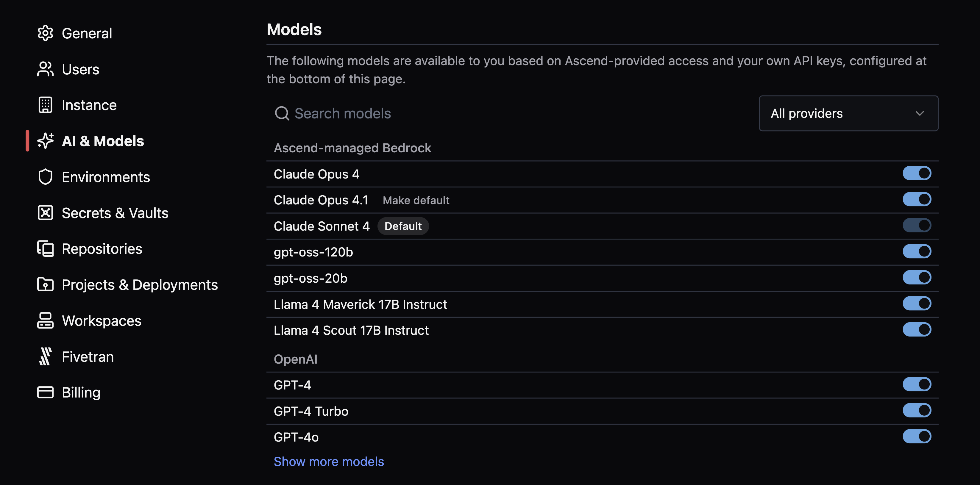Click the Users people icon

tap(45, 69)
